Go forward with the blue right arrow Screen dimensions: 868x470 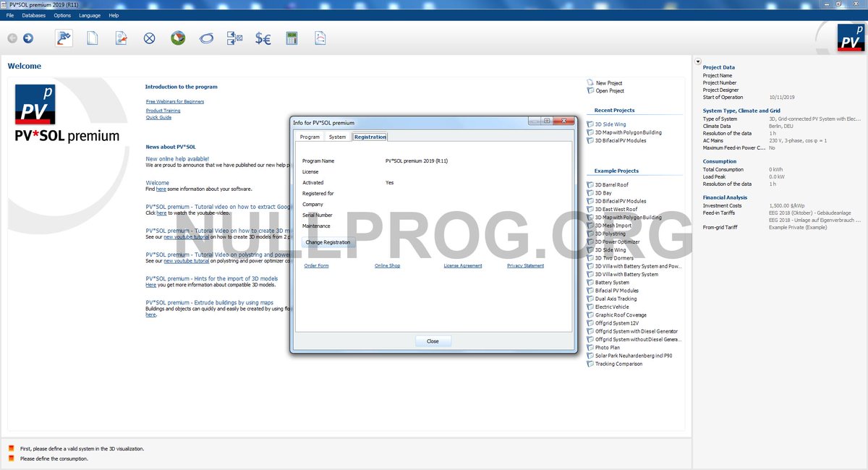[x=28, y=38]
